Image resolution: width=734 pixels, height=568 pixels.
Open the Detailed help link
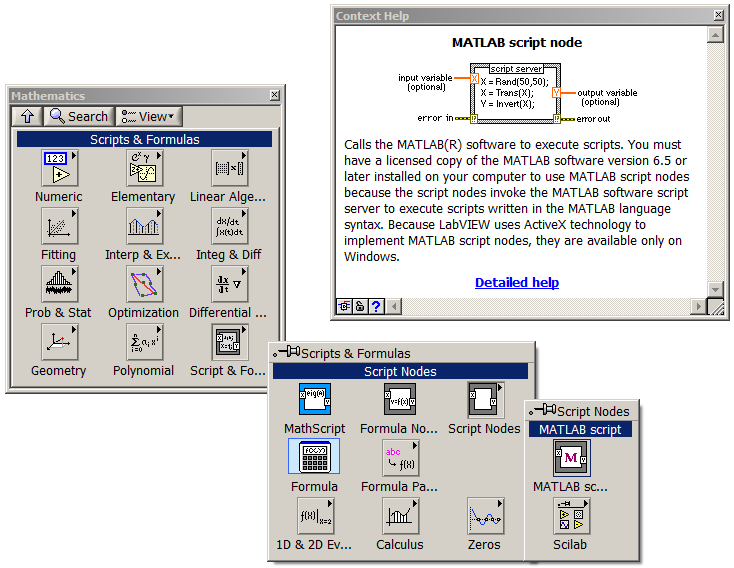pos(517,282)
